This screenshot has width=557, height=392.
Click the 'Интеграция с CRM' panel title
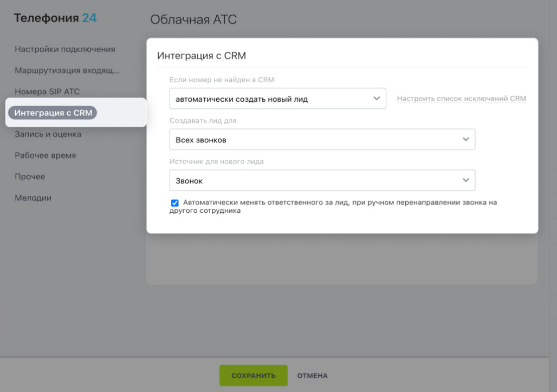coord(202,56)
